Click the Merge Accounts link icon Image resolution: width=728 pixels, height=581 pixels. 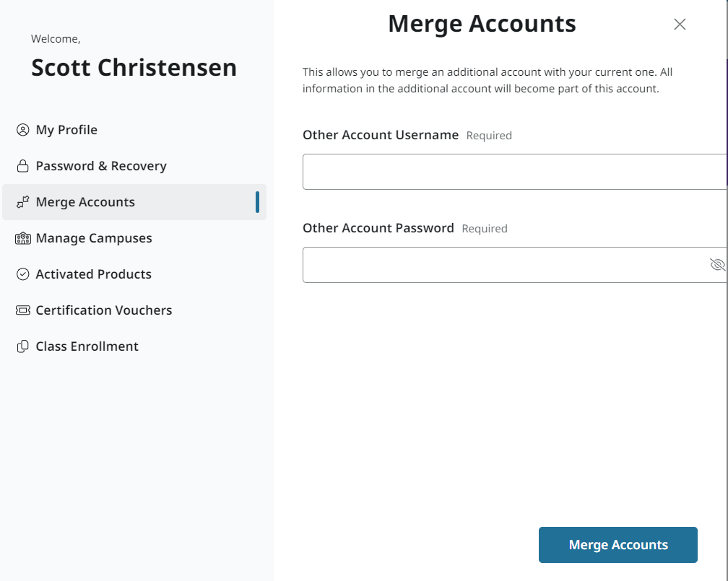tap(22, 202)
